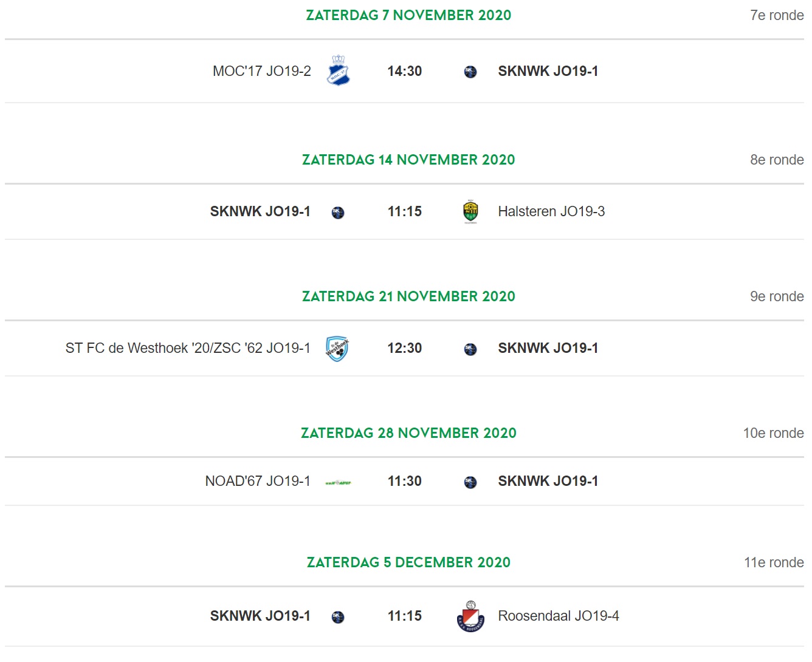Open the Roosendaal JO19-4 team link

(x=559, y=616)
